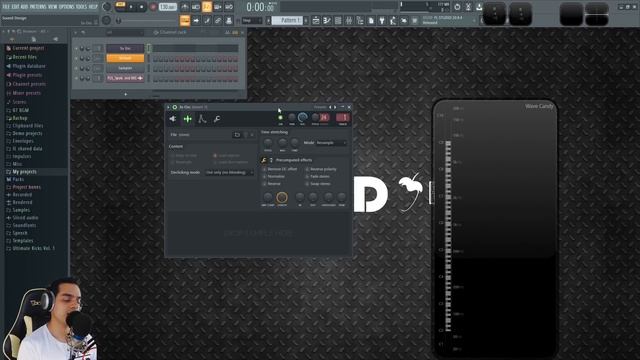This screenshot has width=640, height=360.
Task: Open the wrench miscellaneous settings tab
Action: click(x=217, y=119)
